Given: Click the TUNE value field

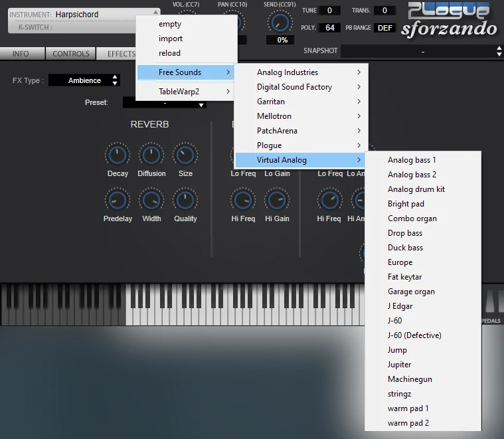Looking at the screenshot, I should 329,11.
